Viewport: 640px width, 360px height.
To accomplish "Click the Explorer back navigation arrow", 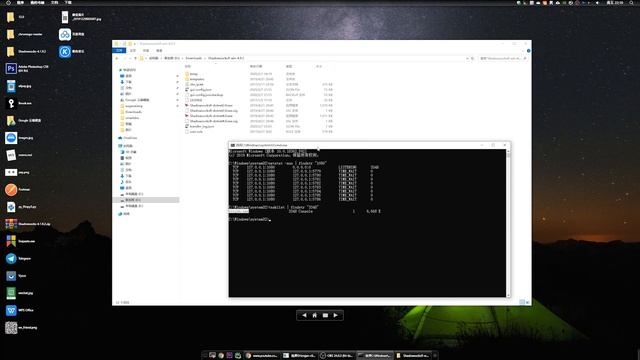I will pos(117,58).
